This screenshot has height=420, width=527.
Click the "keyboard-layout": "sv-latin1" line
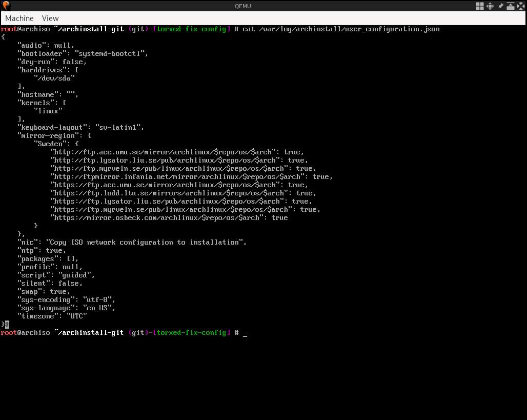point(80,128)
